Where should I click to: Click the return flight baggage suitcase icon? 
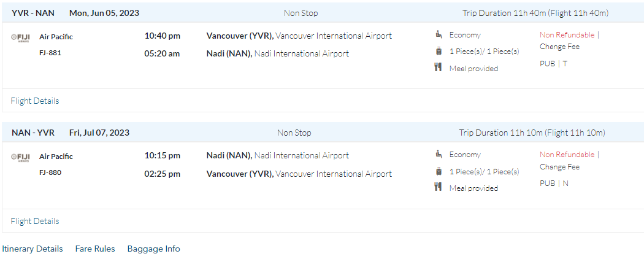[x=439, y=171]
